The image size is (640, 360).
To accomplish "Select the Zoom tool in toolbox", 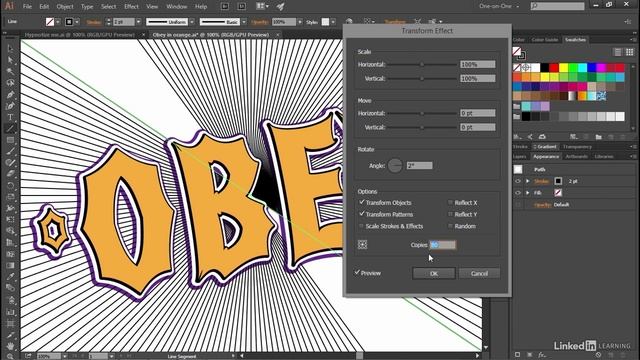I will [10, 356].
